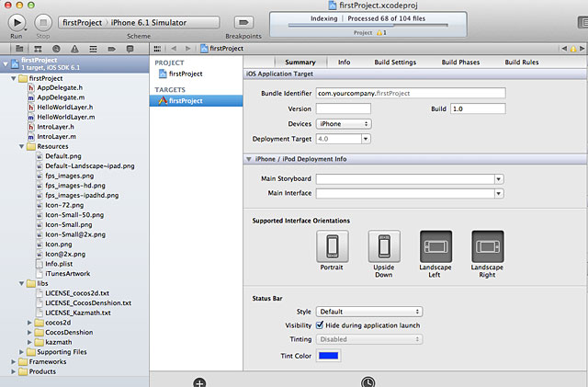Open the Debug navigator icon
Viewport: 588px width, 387px height.
pyautogui.click(x=93, y=49)
